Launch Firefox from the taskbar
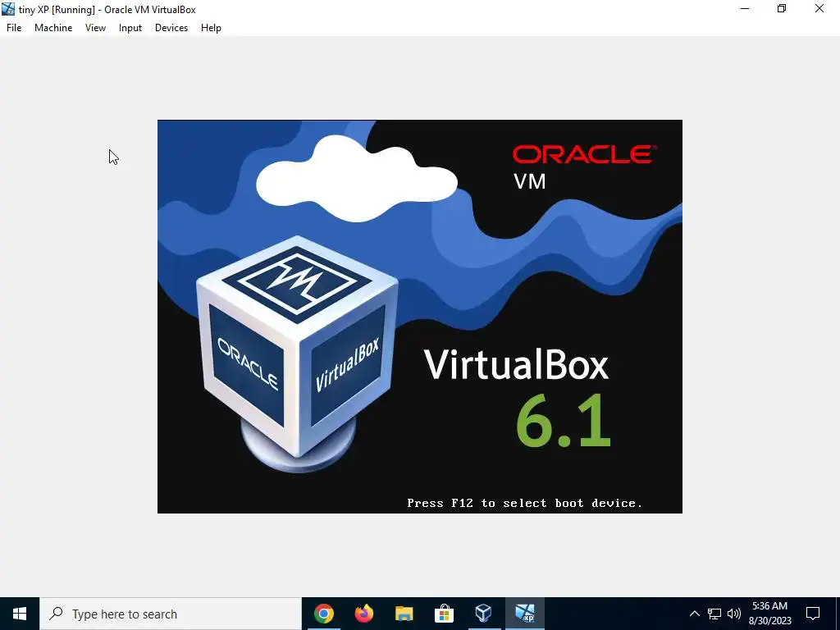This screenshot has height=630, width=840. (363, 614)
